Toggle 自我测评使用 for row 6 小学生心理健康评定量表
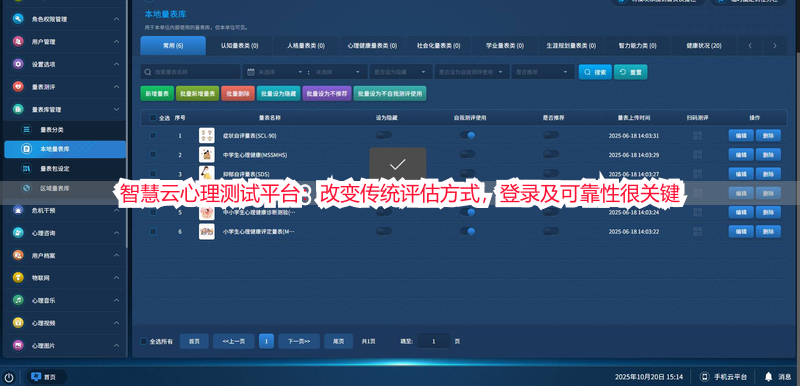The image size is (800, 386). tap(467, 231)
